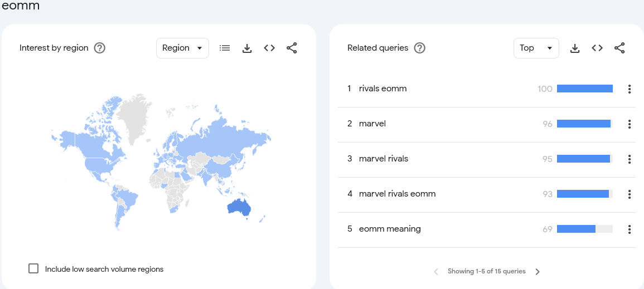Download Interest by region data as CSV

[247, 48]
